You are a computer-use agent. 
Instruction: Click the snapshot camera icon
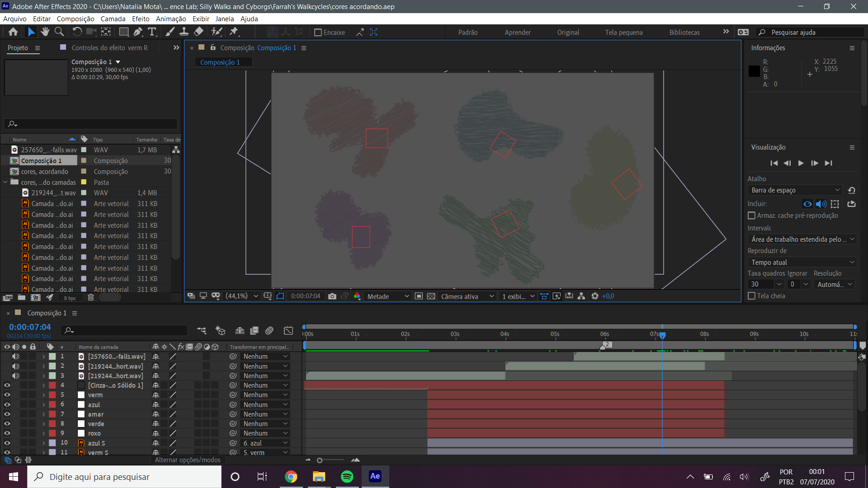tap(332, 296)
